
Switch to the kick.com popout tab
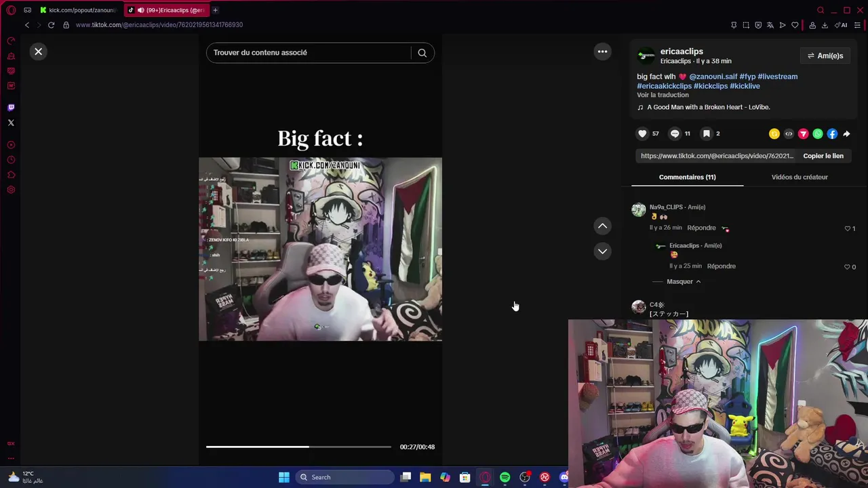click(x=78, y=10)
